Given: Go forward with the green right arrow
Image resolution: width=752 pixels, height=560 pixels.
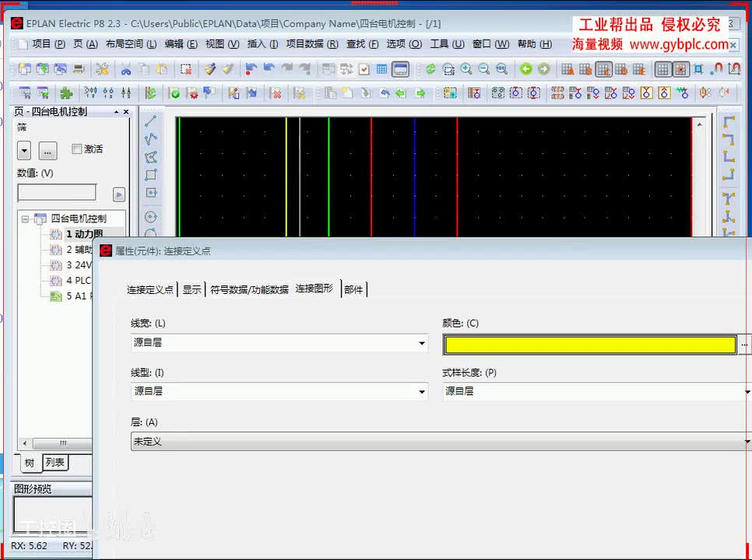Looking at the screenshot, I should tap(544, 69).
